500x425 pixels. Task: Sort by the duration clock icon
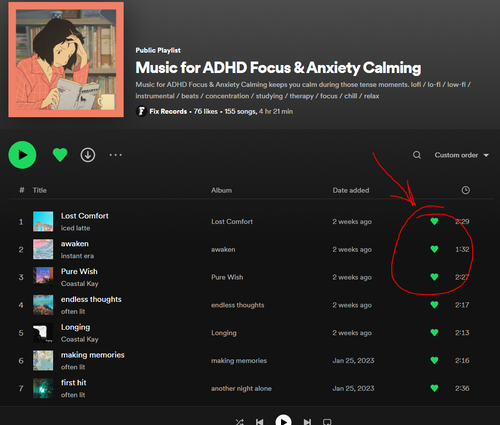click(466, 190)
